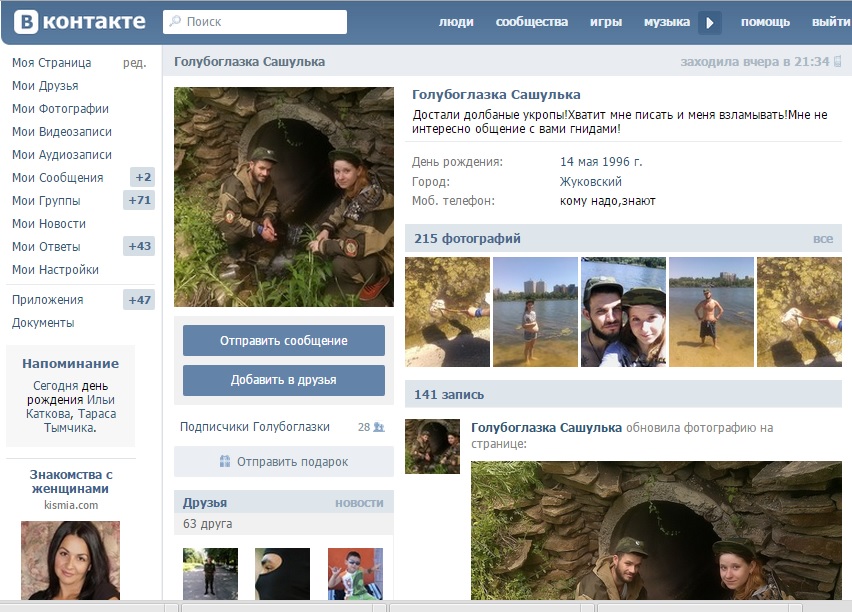Open Мои Сообщения with the +2 badge
The image size is (852, 612).
(63, 177)
